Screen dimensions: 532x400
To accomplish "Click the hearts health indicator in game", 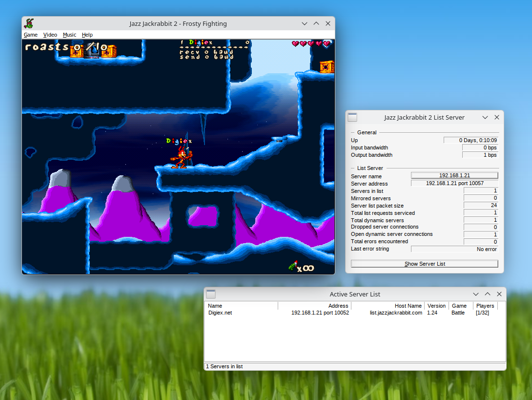I will [x=311, y=43].
